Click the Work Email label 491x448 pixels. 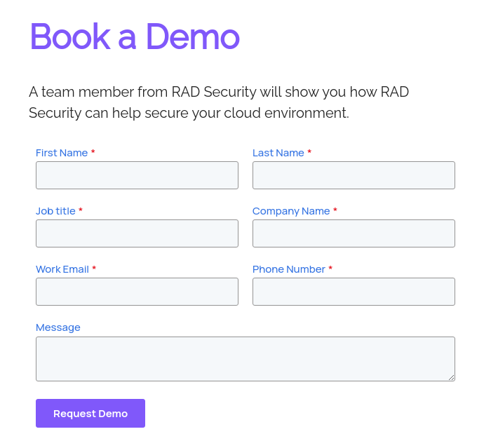click(x=62, y=269)
